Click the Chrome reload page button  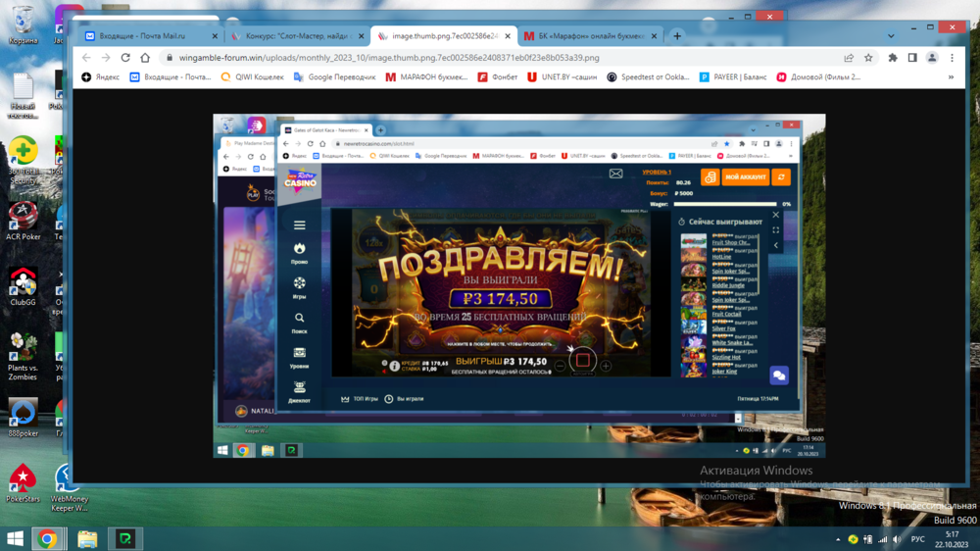click(x=145, y=58)
